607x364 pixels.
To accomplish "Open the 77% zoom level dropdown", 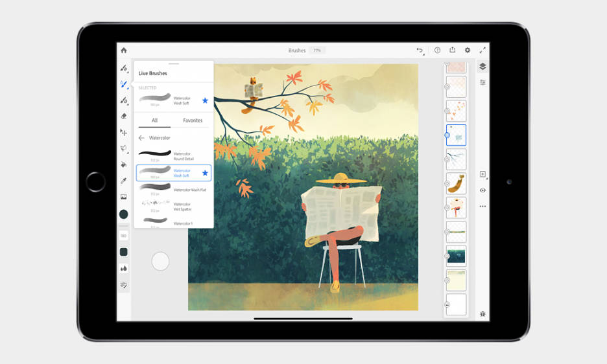I will tap(317, 51).
